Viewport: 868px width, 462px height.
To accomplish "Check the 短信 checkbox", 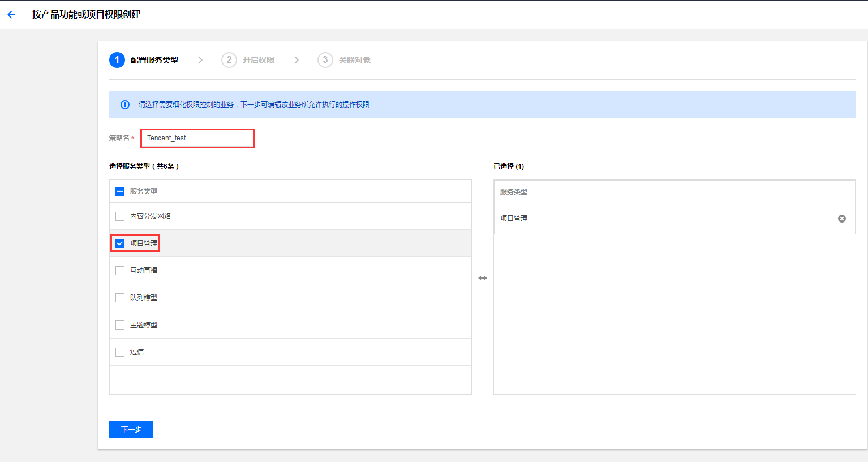I will tap(120, 352).
